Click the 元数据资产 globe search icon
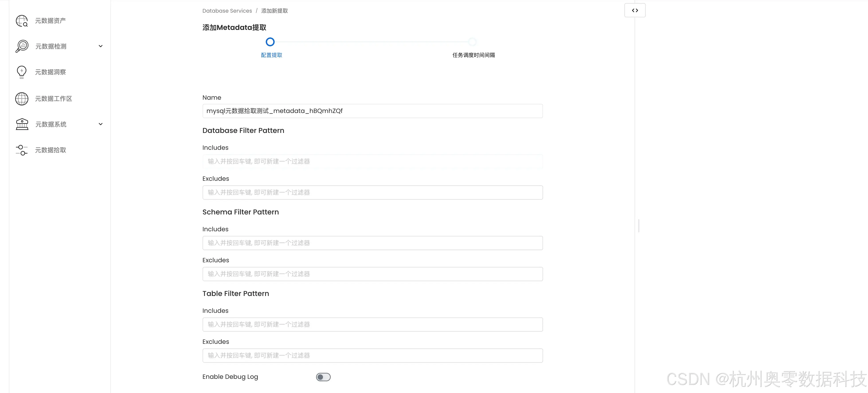This screenshot has width=868, height=393. tap(22, 21)
